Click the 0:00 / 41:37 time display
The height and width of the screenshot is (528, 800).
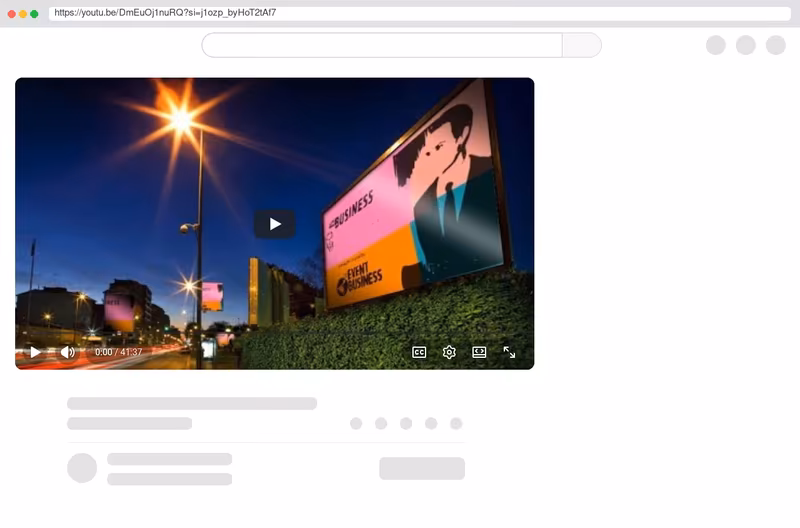pos(118,352)
